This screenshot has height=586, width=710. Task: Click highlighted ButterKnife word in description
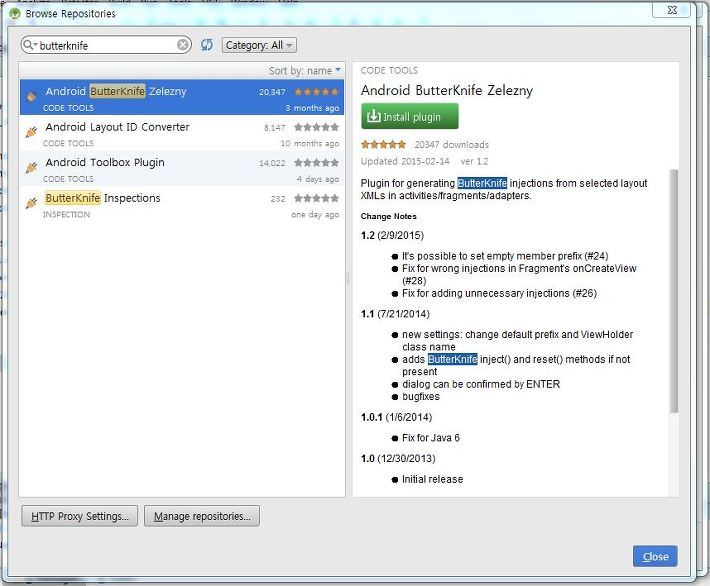(482, 183)
